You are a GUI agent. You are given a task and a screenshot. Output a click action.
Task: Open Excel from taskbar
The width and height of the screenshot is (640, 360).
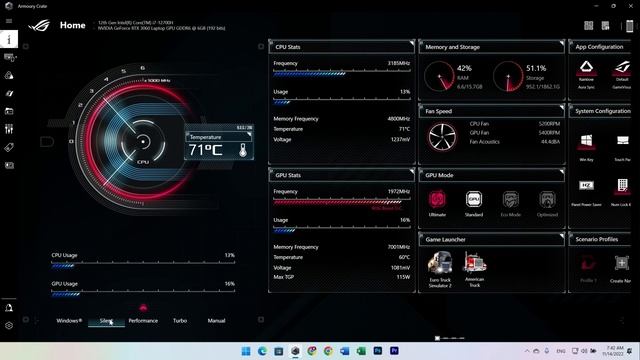click(361, 351)
